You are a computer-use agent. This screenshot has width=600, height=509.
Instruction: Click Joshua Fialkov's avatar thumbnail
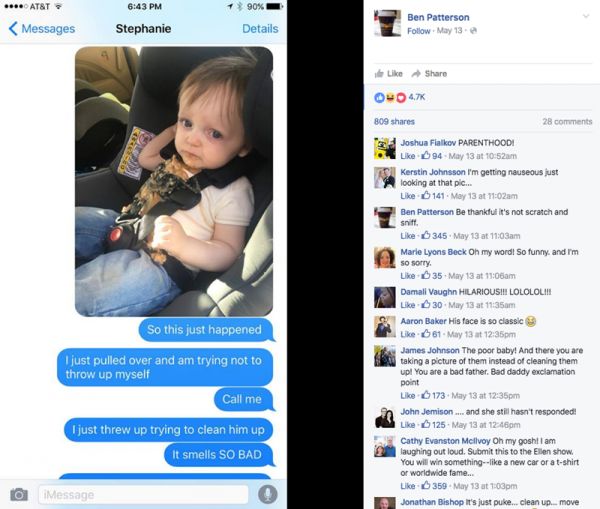click(385, 148)
